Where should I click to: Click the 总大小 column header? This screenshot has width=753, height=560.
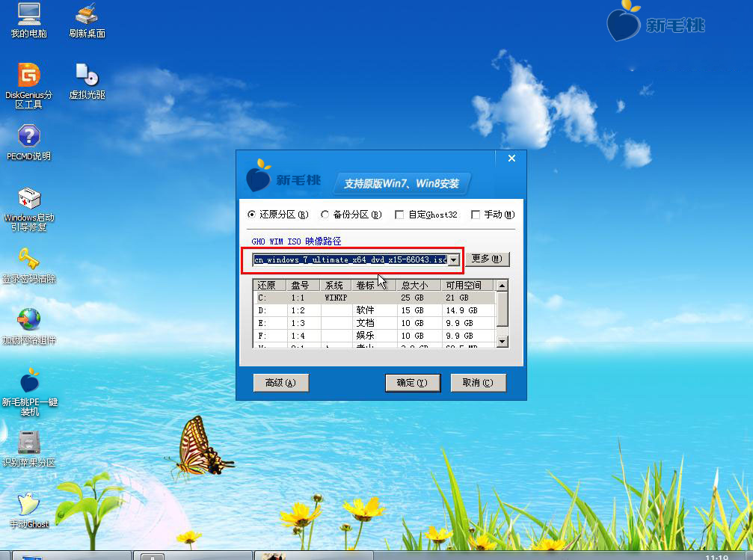pyautogui.click(x=419, y=286)
